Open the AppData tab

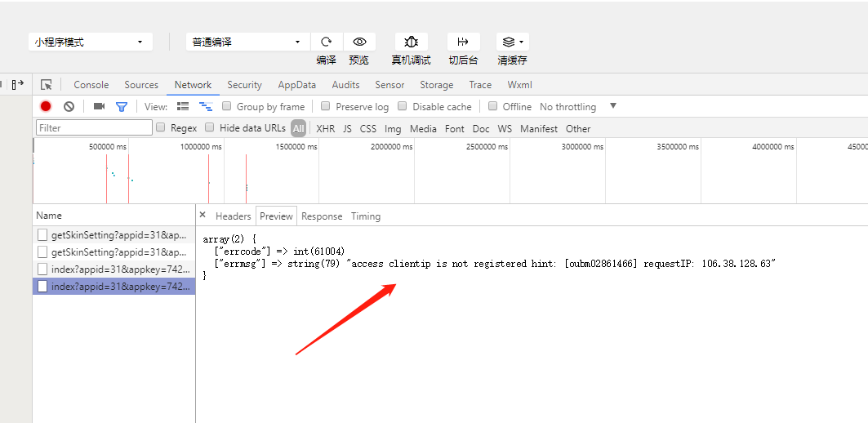click(296, 85)
